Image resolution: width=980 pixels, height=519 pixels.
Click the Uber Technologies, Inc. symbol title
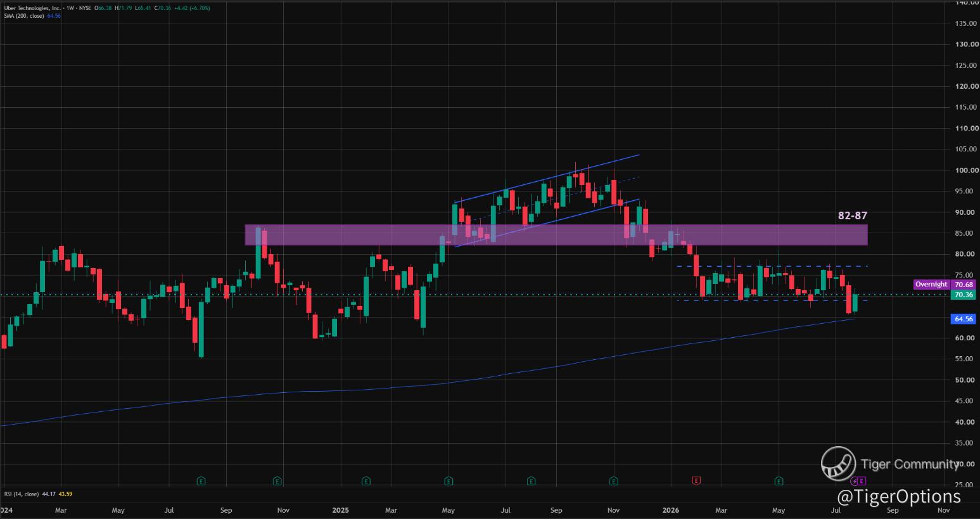click(32, 8)
